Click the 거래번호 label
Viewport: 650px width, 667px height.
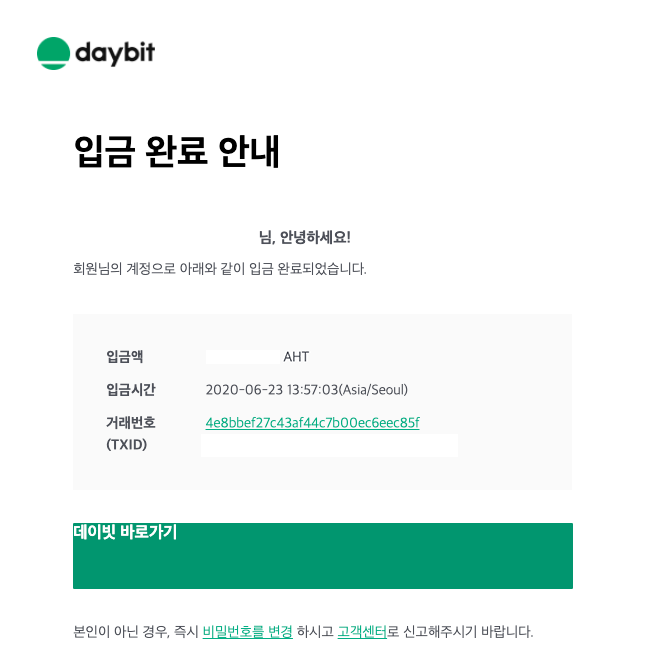click(131, 422)
